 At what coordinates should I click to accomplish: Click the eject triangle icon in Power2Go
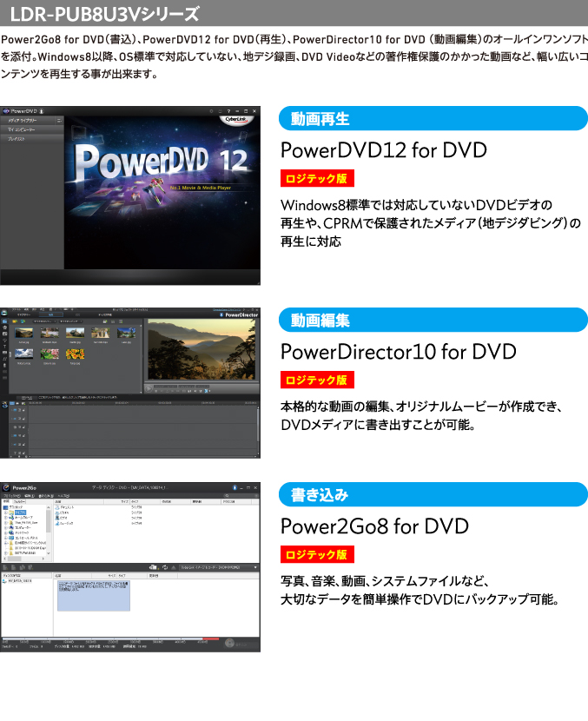pyautogui.click(x=174, y=567)
